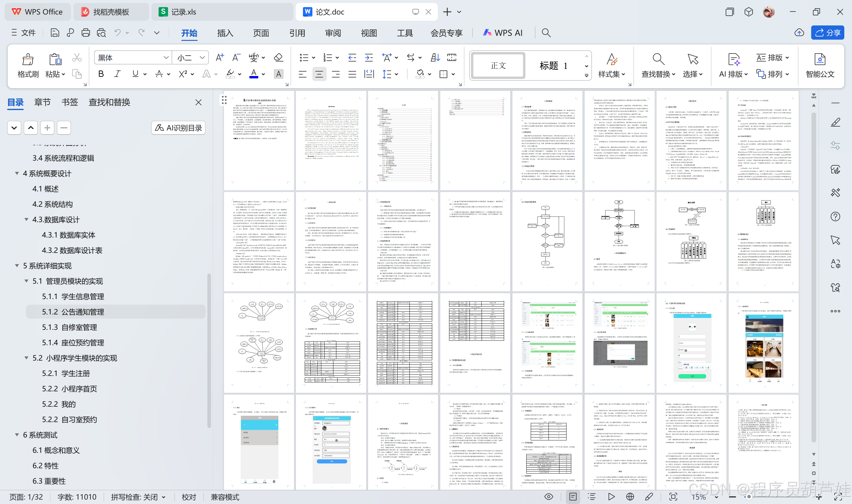Click the web layout globe icon in status bar
This screenshot has width=852, height=504.
(x=630, y=497)
